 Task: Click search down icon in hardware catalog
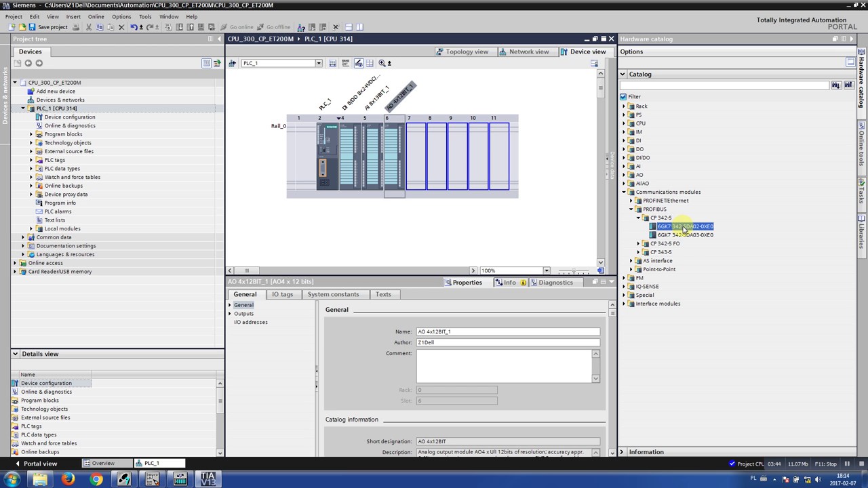[x=835, y=85]
